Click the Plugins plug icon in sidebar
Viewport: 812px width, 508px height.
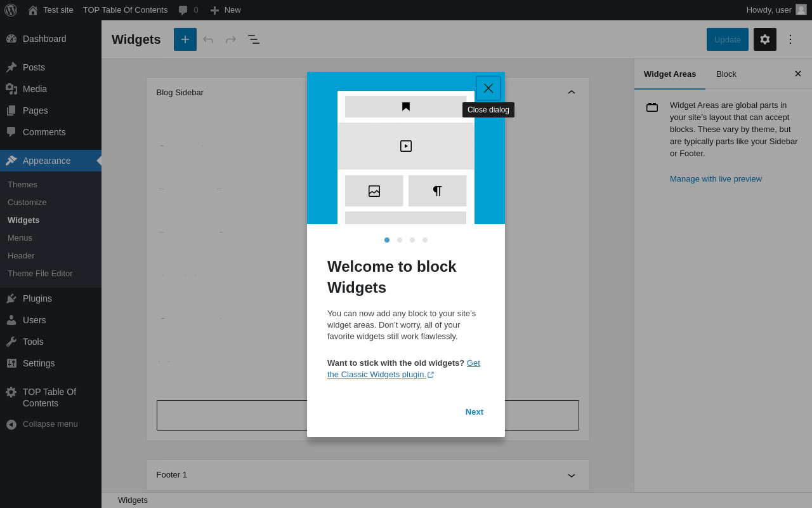[11, 298]
